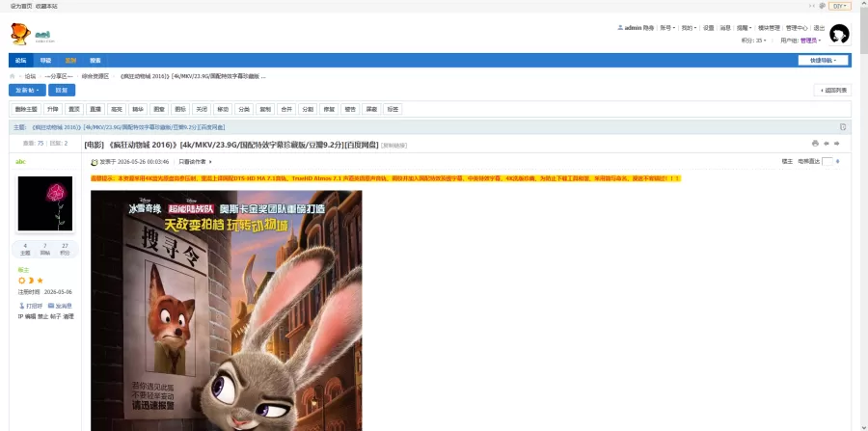
Task: Click the 标签 moderation button
Action: click(392, 110)
